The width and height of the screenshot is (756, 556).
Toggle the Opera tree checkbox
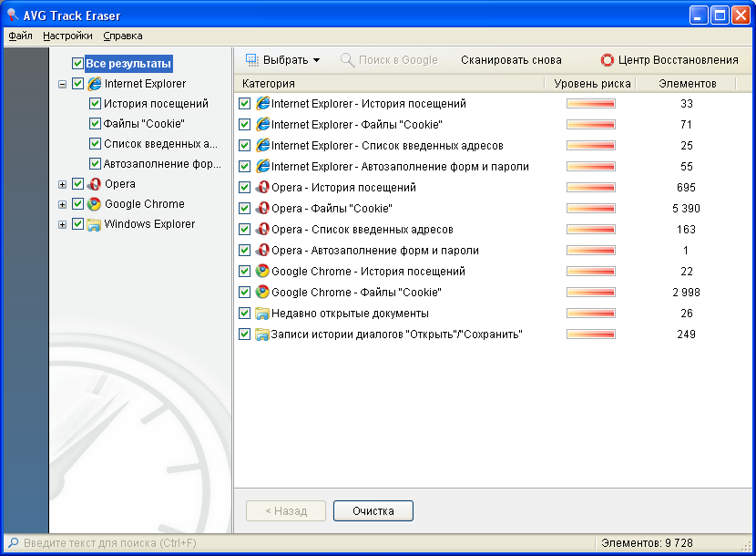(77, 184)
